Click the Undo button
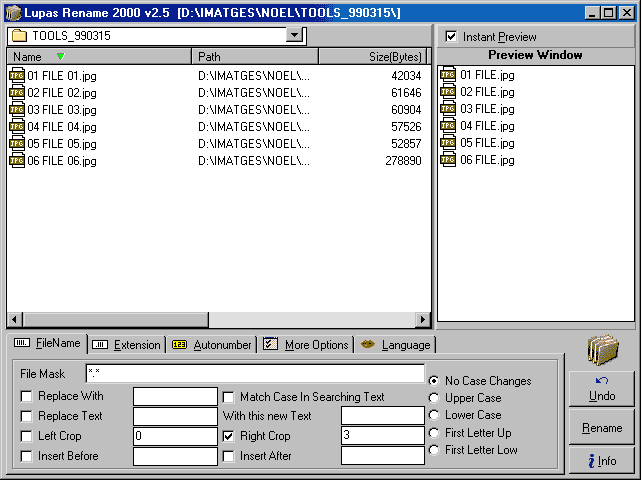Viewport: 641px width, 480px height. point(602,389)
